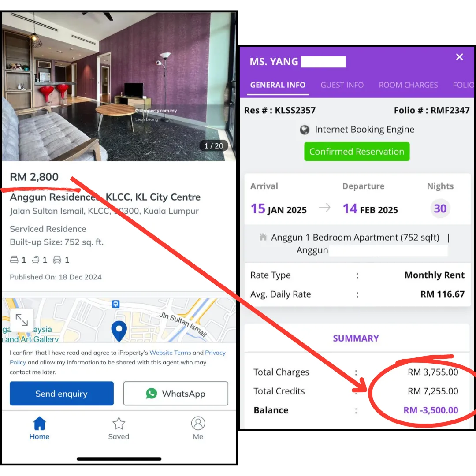Click the 30 nights count badge

point(440,208)
